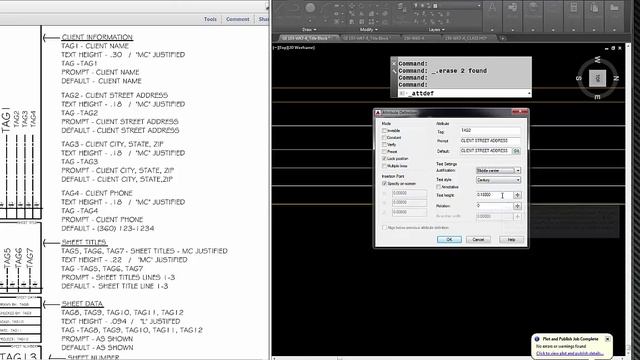The width and height of the screenshot is (640, 360).
Task: Uncheck Specify on-screen insertion point
Action: [x=384, y=184]
